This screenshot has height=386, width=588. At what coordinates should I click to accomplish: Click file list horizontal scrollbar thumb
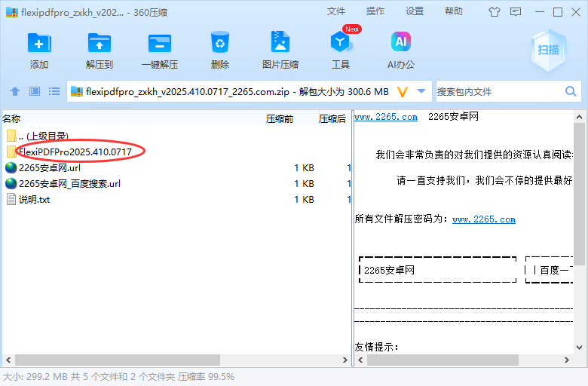[118, 360]
